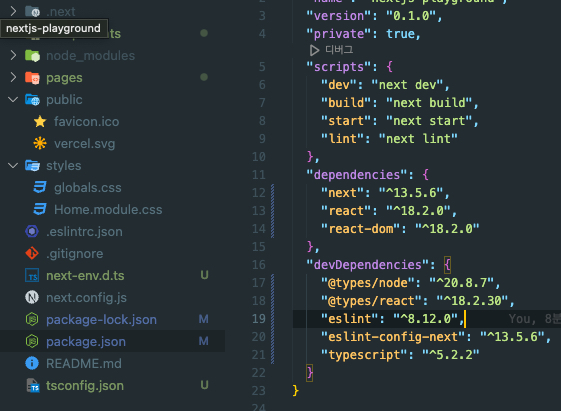Click the green node_modules folder icon
The width and height of the screenshot is (561, 411).
click(32, 55)
